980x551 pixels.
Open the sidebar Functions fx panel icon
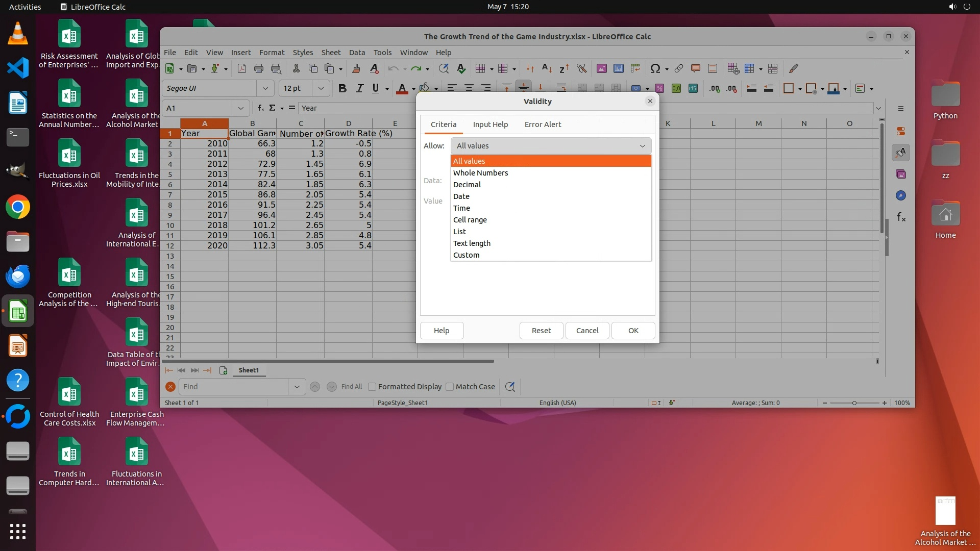(x=901, y=217)
